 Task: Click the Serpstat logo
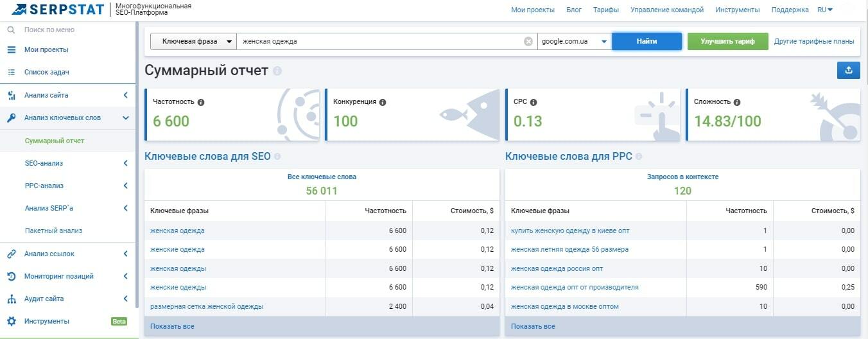pyautogui.click(x=58, y=9)
